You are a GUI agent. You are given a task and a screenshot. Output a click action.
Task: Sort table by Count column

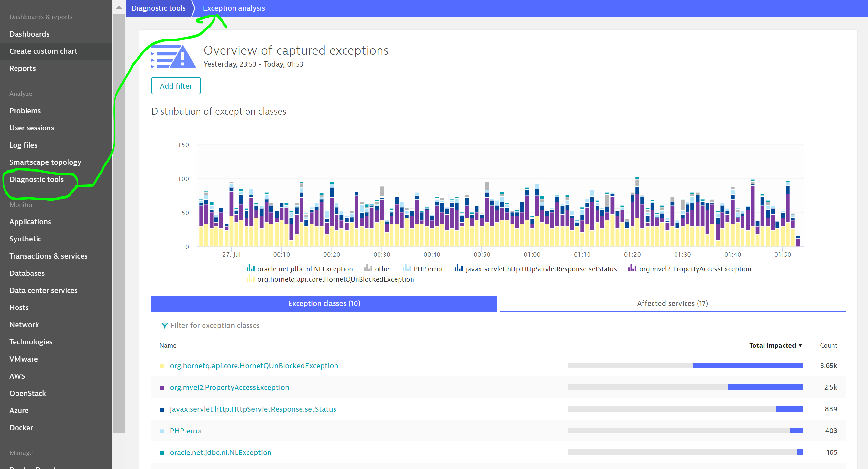point(828,345)
